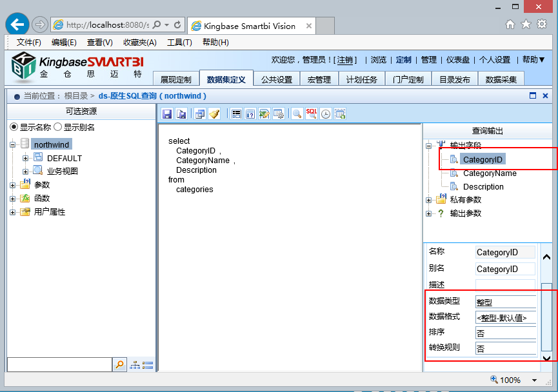Open browser favorites star icon
The width and height of the screenshot is (558, 392).
point(526,24)
